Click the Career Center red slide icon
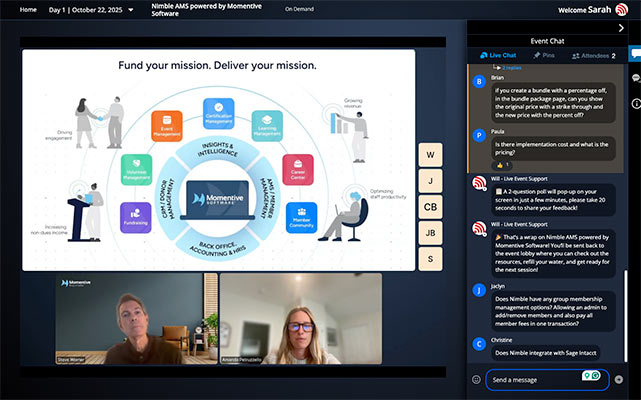This screenshot has width=641, height=400. [x=298, y=169]
